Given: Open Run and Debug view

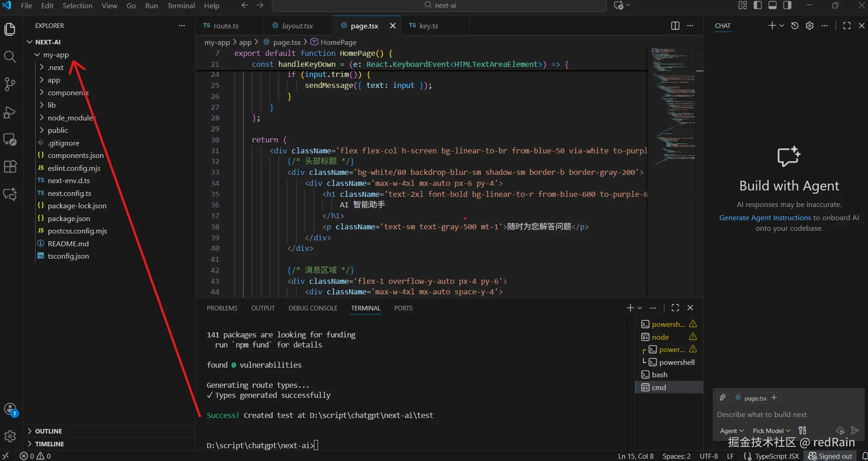Looking at the screenshot, I should (10, 113).
